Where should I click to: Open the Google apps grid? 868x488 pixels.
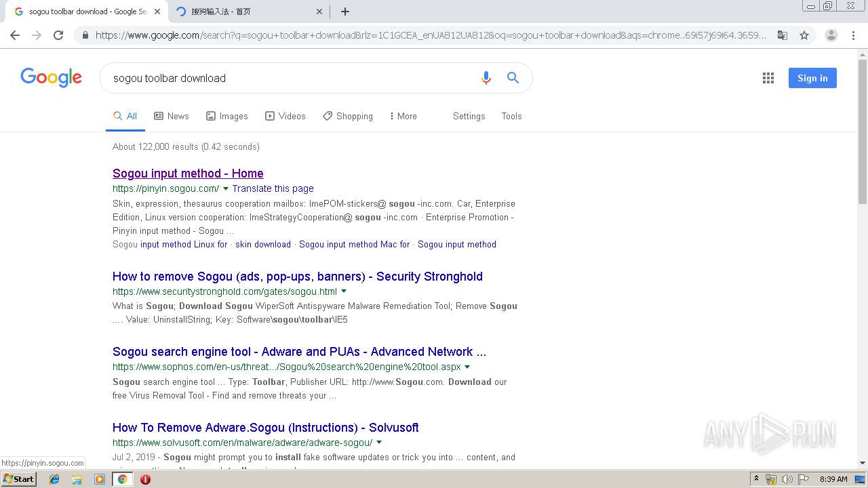(768, 78)
